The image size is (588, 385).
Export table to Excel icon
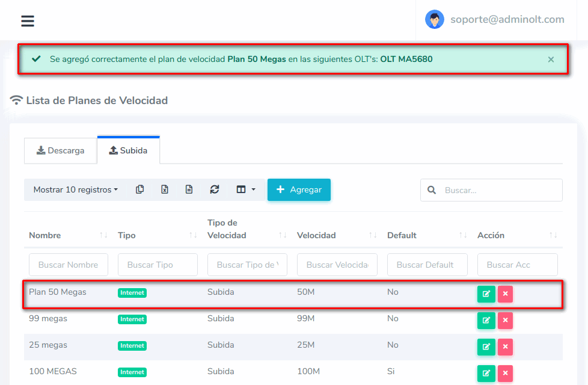(164, 189)
